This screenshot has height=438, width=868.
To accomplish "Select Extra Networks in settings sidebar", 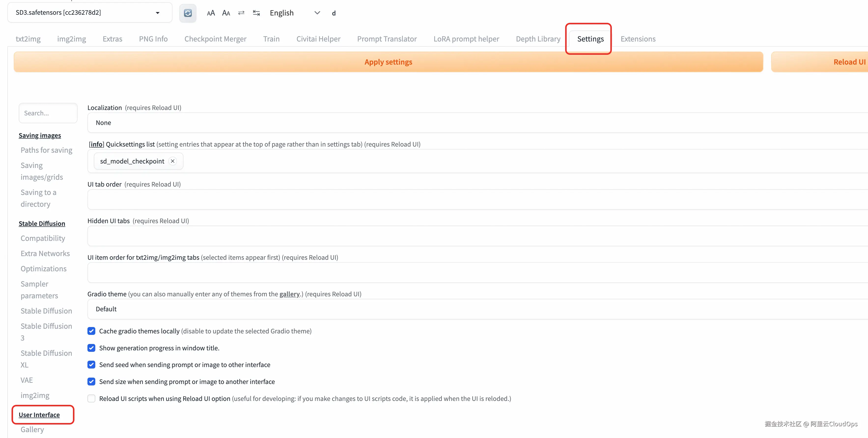I will [x=45, y=253].
